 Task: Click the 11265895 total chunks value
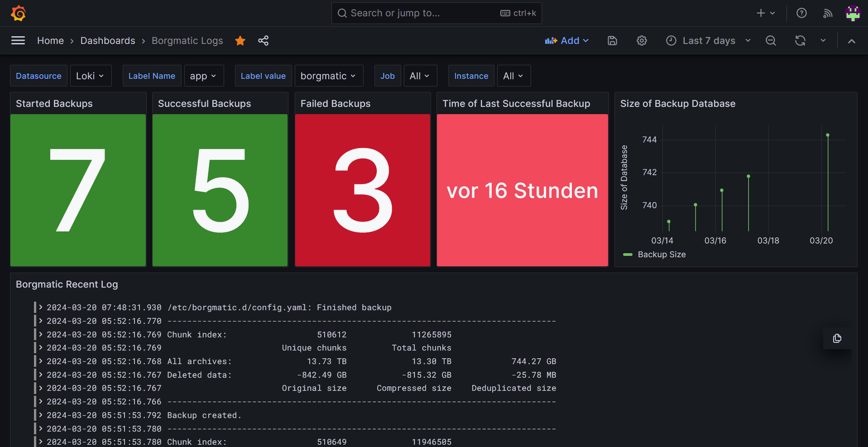pos(432,335)
